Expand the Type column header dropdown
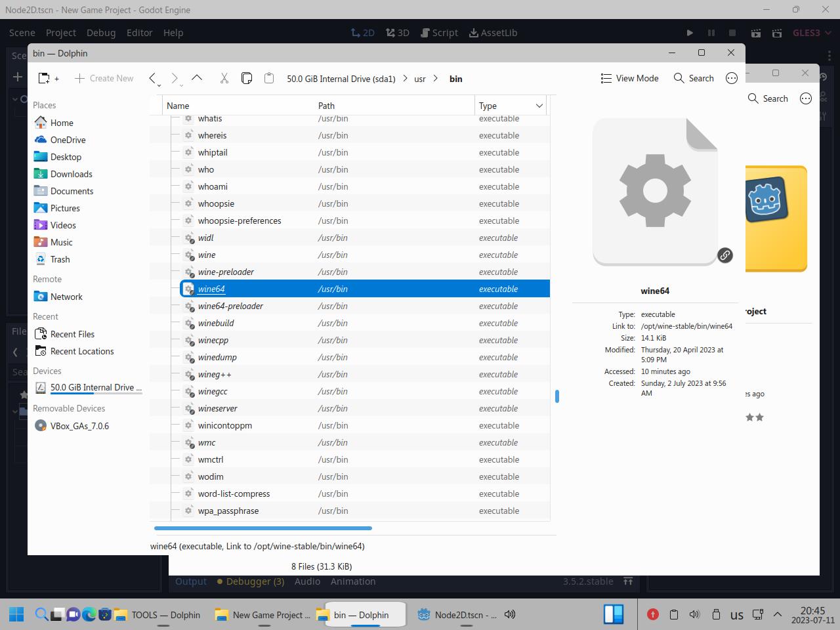 539,106
